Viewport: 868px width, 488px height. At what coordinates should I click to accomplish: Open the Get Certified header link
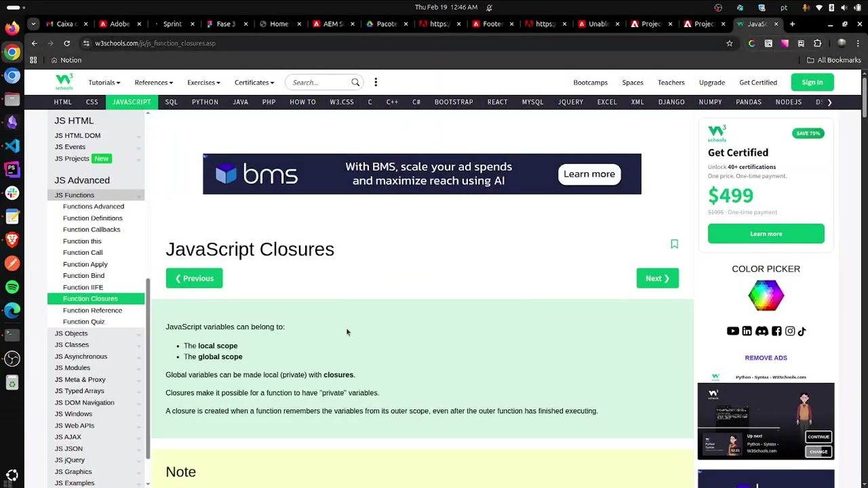click(x=757, y=83)
